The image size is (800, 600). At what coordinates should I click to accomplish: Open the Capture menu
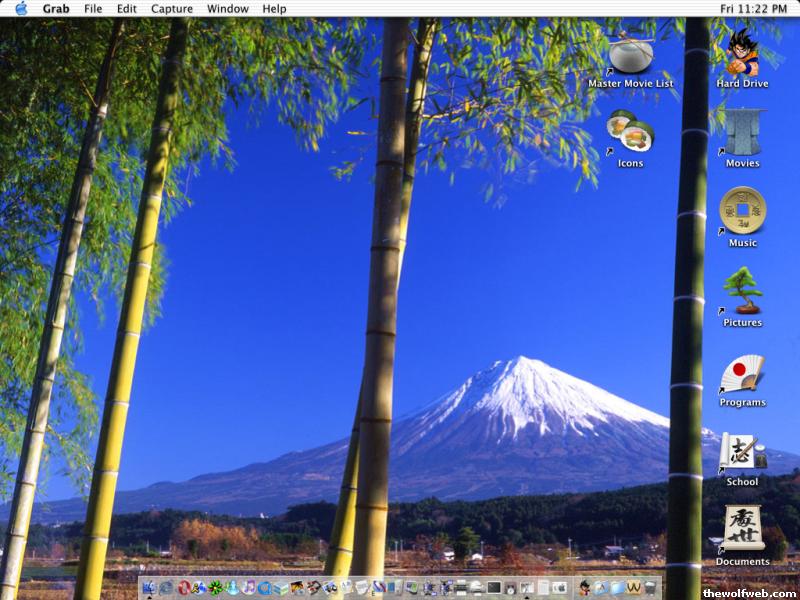coord(172,8)
